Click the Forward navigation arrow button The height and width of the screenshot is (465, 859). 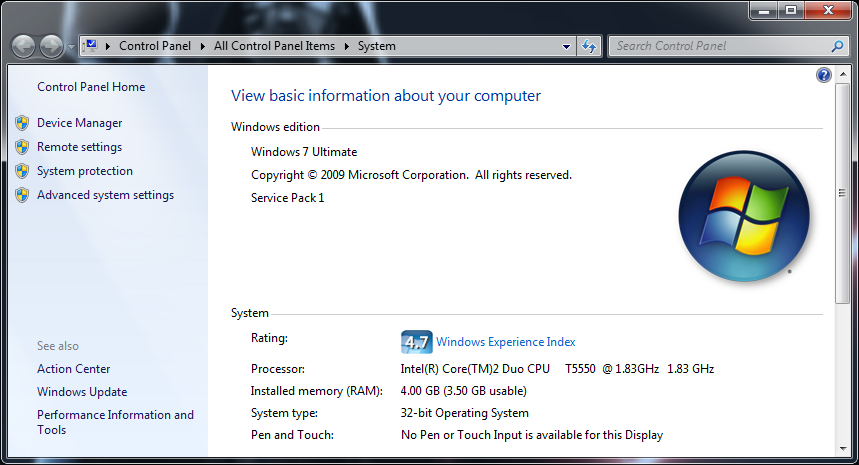pos(51,47)
